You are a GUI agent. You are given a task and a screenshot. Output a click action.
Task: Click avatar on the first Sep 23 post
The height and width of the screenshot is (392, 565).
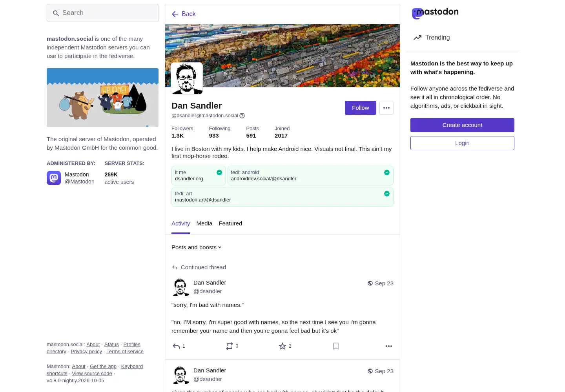pyautogui.click(x=180, y=287)
